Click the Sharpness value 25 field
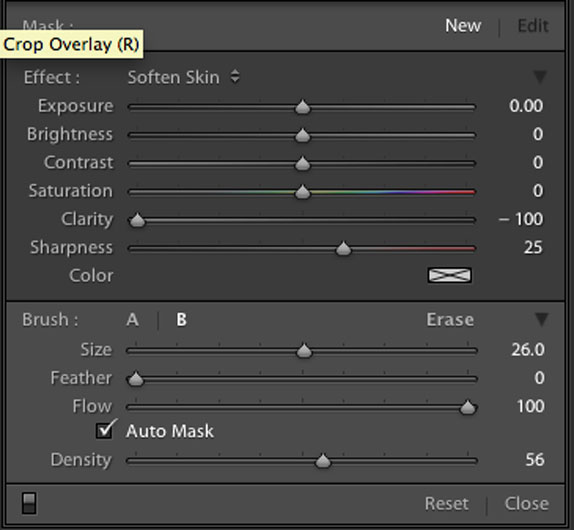This screenshot has height=530, width=574. [533, 247]
